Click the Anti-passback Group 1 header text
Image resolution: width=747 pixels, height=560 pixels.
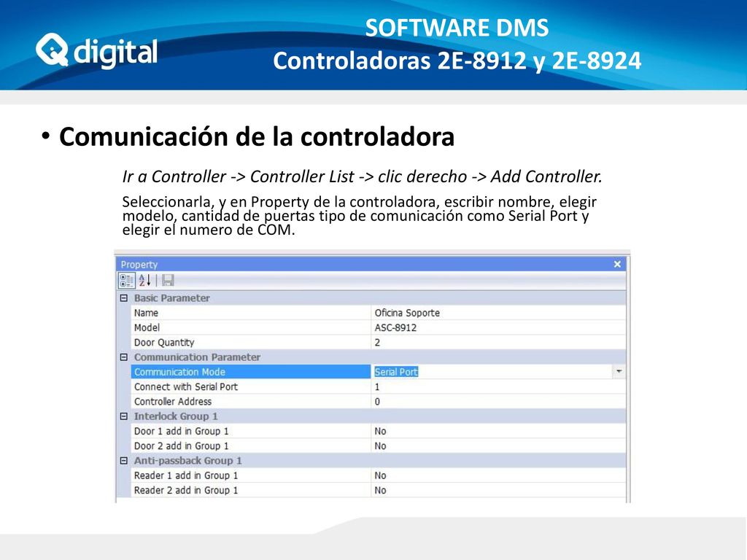click(x=187, y=461)
